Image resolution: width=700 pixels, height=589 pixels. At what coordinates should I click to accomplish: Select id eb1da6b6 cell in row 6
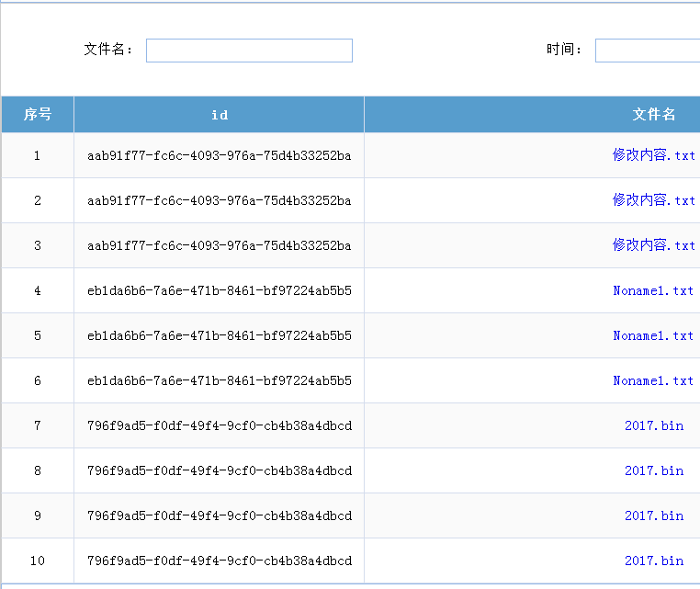pos(220,381)
